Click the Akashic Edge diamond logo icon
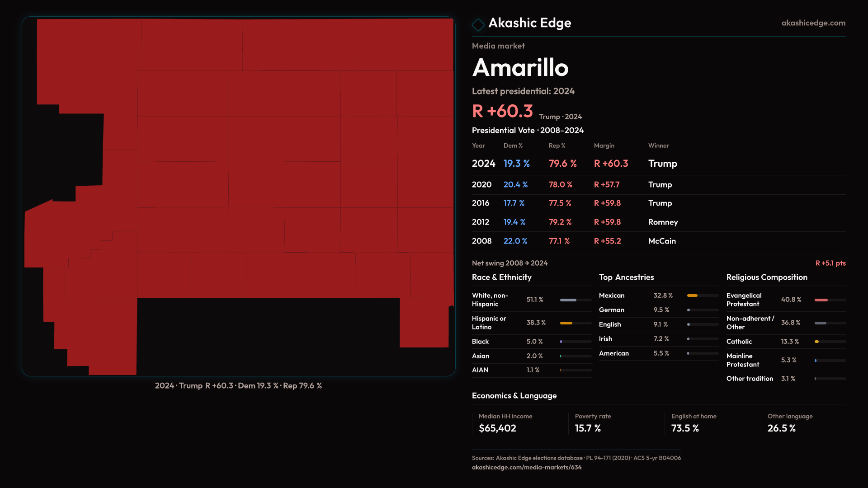This screenshot has width=868, height=488. pyautogui.click(x=478, y=24)
